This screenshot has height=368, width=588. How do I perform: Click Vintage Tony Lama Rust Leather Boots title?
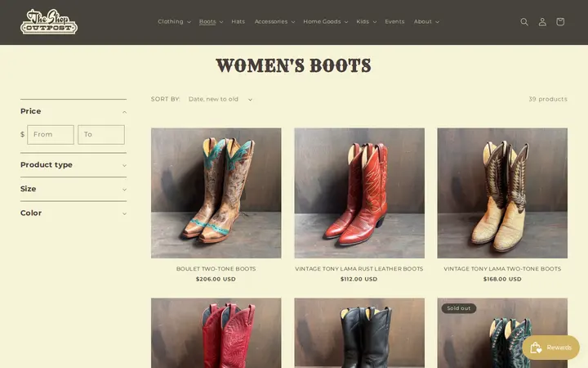[359, 269]
